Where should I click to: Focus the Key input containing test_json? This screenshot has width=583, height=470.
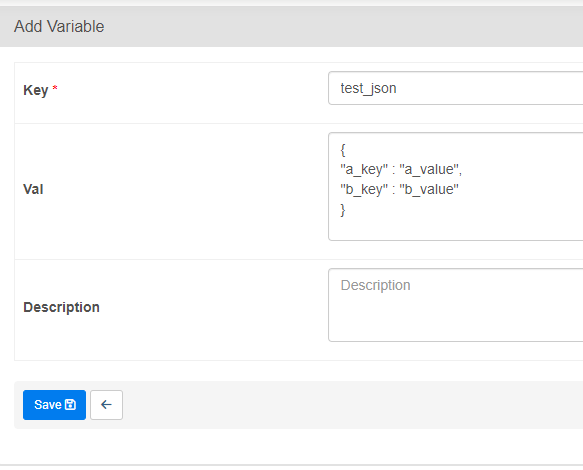coord(455,88)
